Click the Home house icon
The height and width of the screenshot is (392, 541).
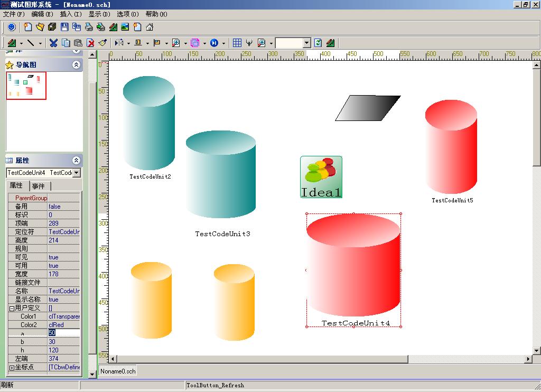pos(150,27)
